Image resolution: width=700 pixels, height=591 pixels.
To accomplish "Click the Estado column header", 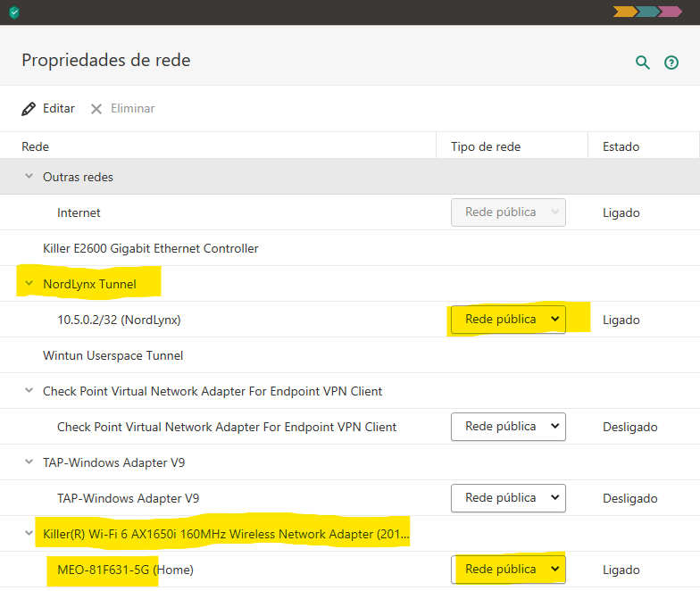I will (x=621, y=146).
